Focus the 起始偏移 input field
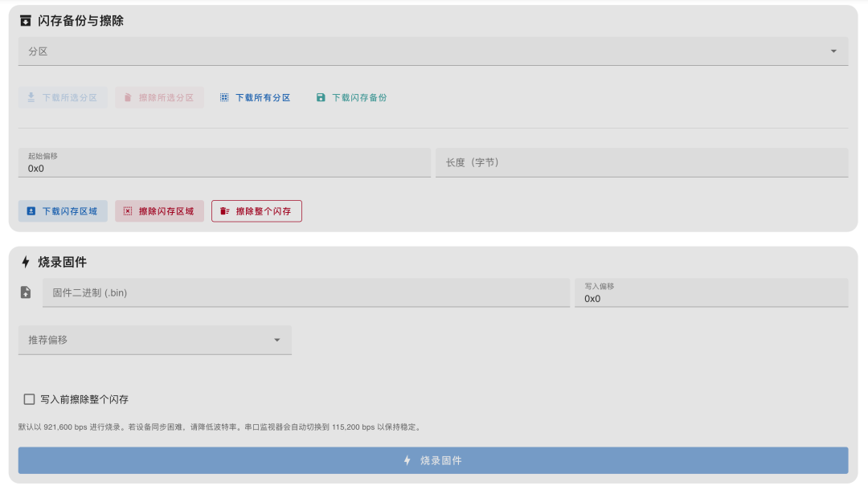868x486 pixels. tap(224, 163)
